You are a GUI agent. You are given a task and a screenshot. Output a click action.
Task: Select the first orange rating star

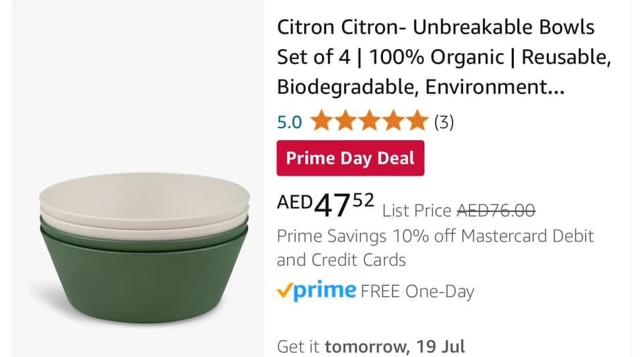pos(321,121)
